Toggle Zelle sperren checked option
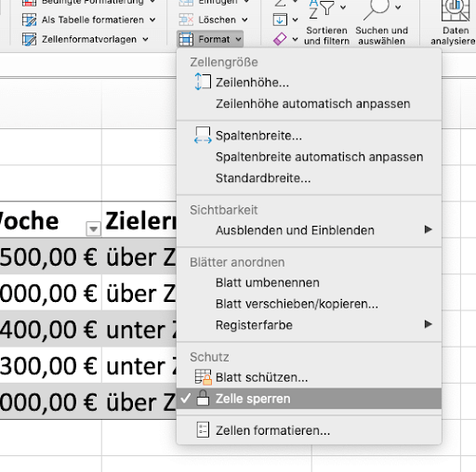 point(309,399)
